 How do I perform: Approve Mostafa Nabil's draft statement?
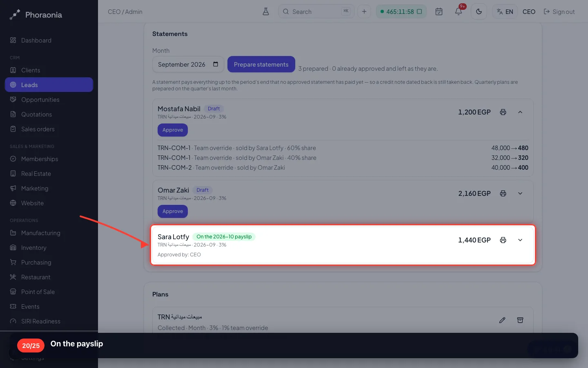pyautogui.click(x=173, y=130)
